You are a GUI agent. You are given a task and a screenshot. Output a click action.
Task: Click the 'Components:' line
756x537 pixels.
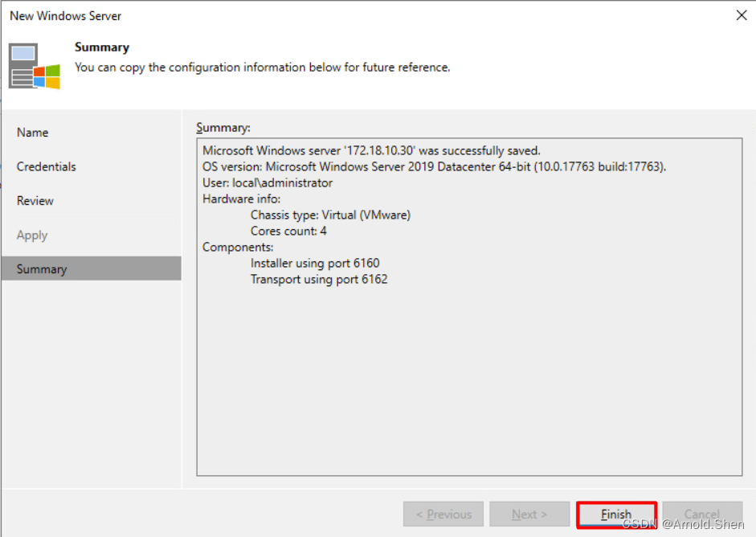238,247
